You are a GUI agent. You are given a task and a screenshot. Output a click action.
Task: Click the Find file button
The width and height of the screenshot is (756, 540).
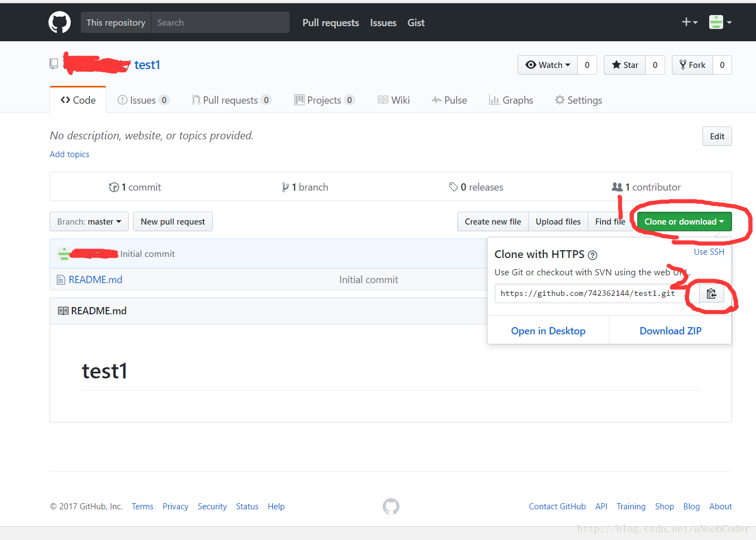(x=610, y=221)
